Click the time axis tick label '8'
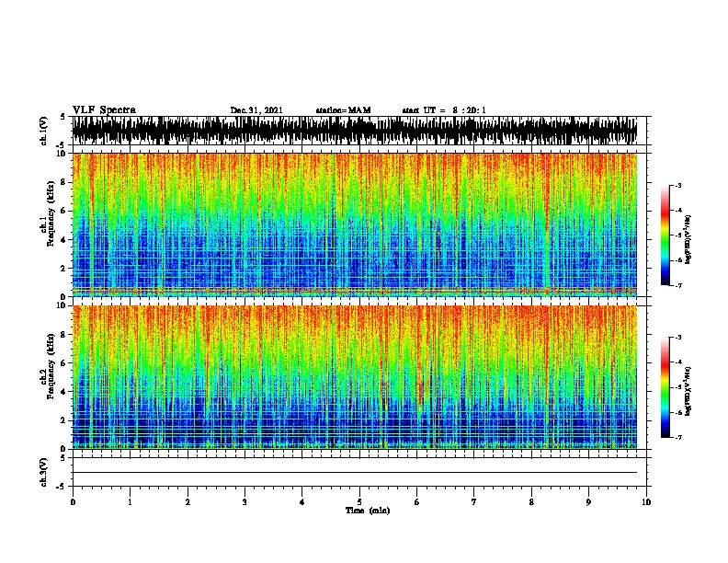This screenshot has height=563, width=728. pos(531,502)
